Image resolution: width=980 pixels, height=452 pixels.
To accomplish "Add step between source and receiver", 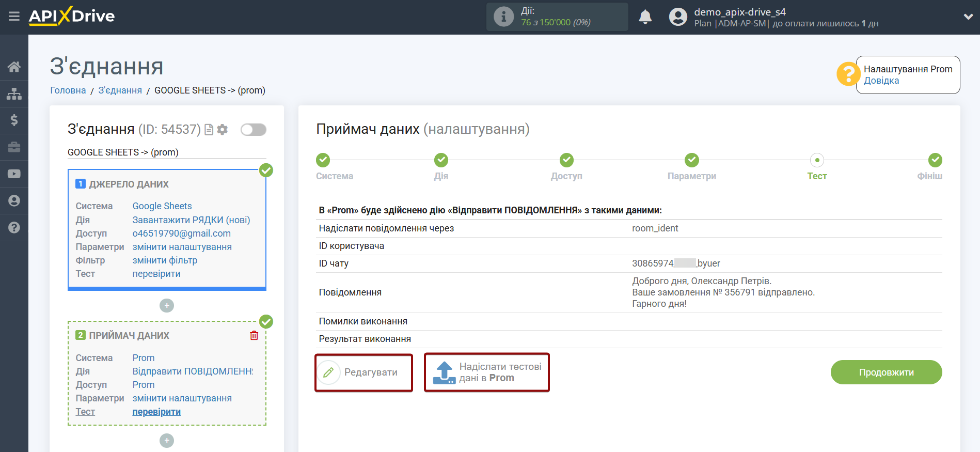I will pos(167,306).
